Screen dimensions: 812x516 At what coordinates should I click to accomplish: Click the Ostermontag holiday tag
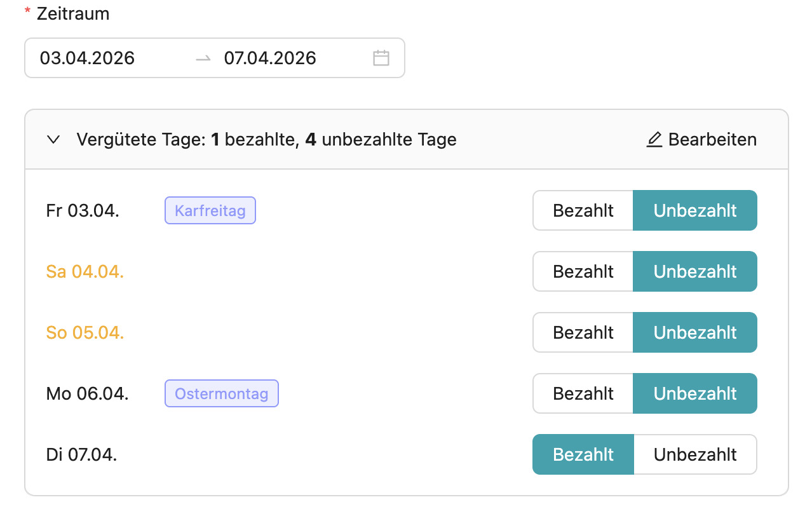[221, 393]
